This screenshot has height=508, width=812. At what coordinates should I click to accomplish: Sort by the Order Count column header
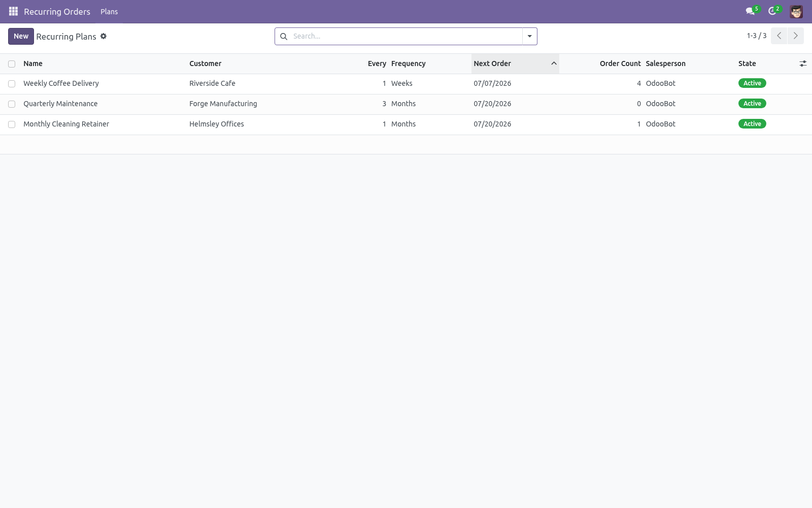pyautogui.click(x=620, y=63)
